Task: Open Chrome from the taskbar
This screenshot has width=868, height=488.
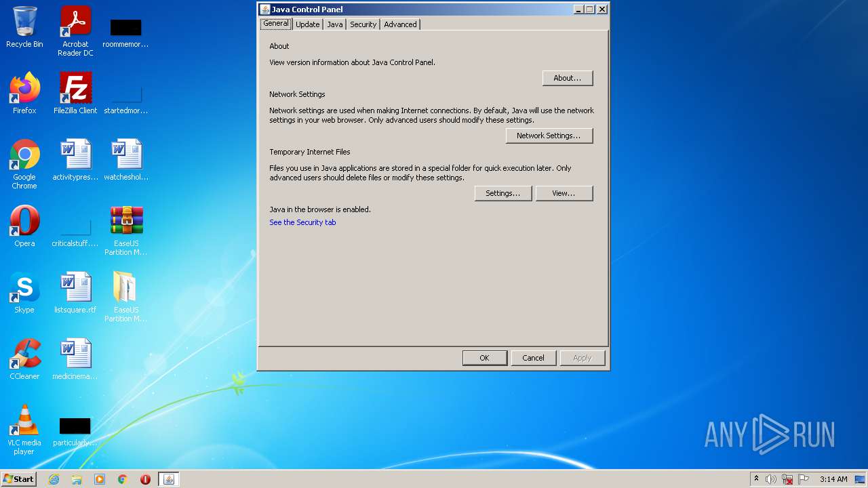Action: 123,479
